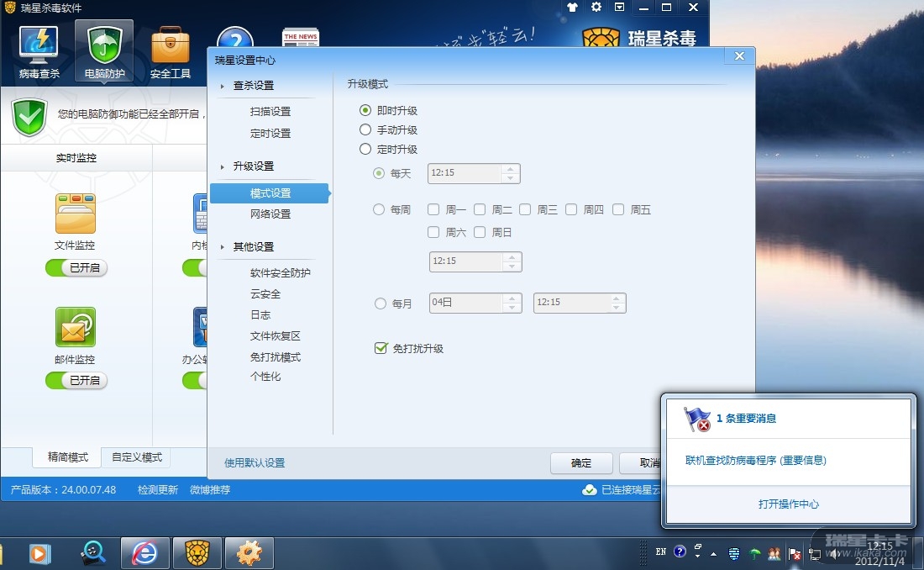Click the 每天 time spinner field
Screen dimensions: 924x570
[474, 173]
